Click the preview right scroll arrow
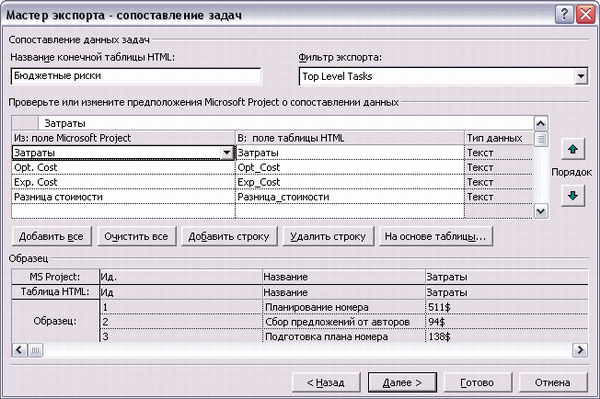Screen dimensions: 600x399 (580, 350)
